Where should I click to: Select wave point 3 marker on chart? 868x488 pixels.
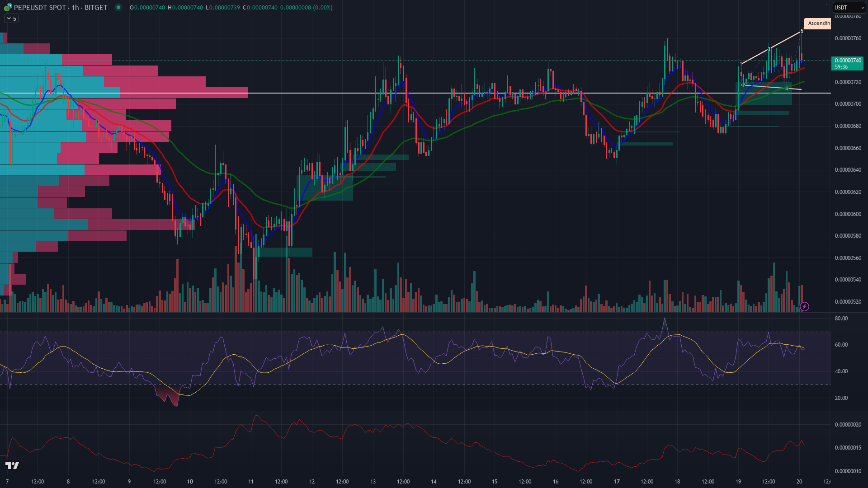click(769, 49)
